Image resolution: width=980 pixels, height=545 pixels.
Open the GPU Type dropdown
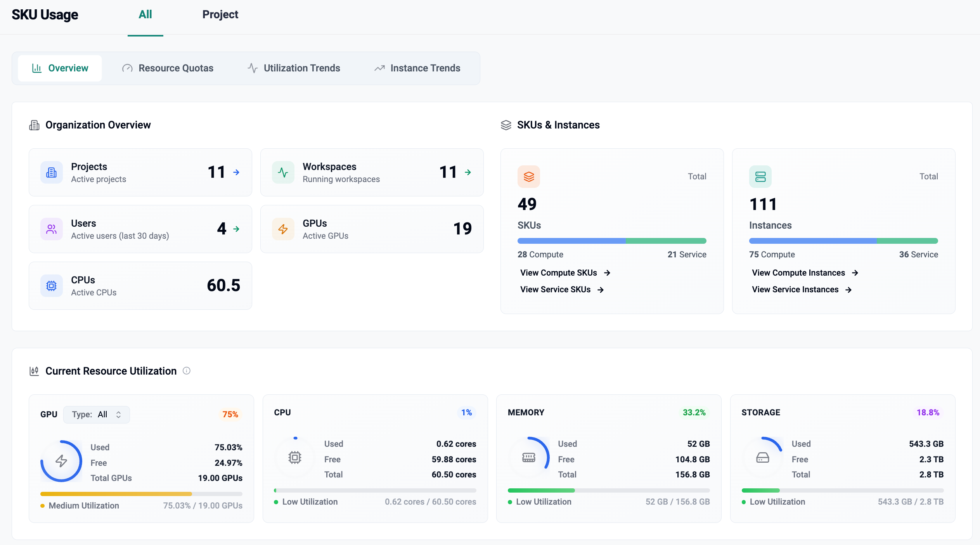click(x=97, y=415)
